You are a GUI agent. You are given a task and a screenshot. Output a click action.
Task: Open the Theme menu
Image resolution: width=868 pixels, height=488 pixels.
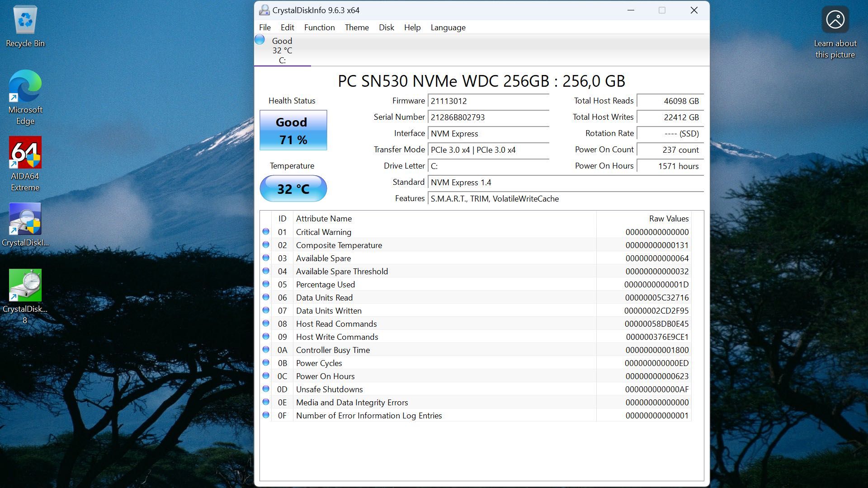click(x=357, y=28)
